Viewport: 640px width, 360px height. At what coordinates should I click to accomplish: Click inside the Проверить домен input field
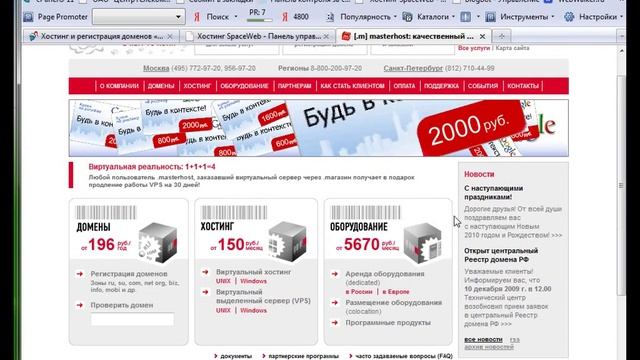132,319
